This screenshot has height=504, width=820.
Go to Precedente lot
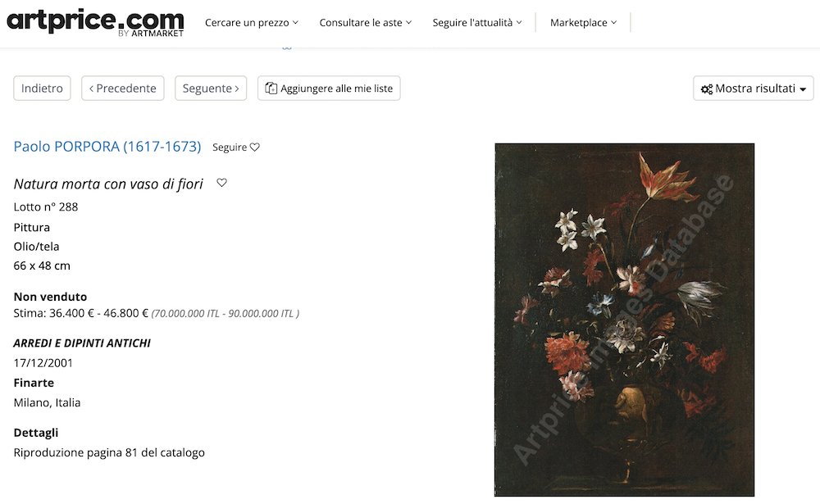tap(123, 89)
